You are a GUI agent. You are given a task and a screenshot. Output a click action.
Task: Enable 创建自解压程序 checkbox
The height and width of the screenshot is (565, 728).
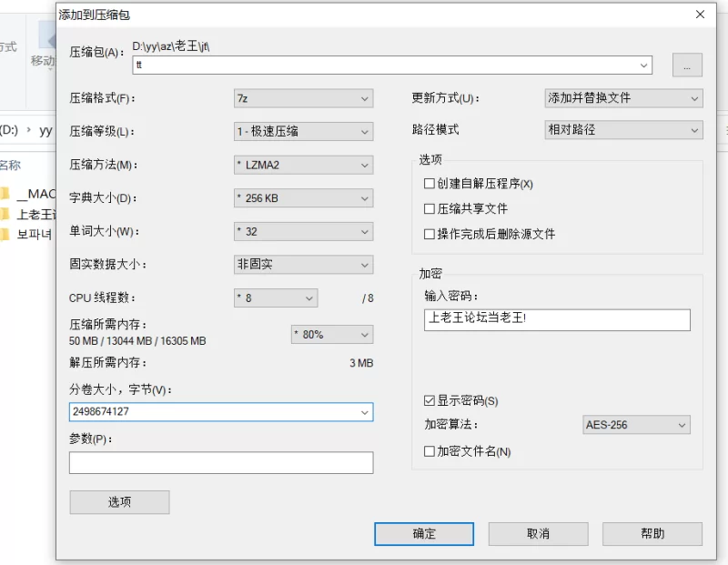point(430,184)
